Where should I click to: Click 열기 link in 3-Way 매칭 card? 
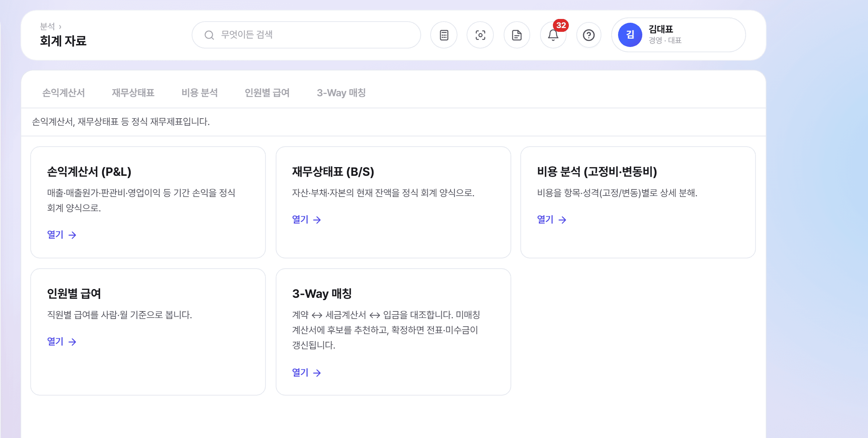point(307,373)
